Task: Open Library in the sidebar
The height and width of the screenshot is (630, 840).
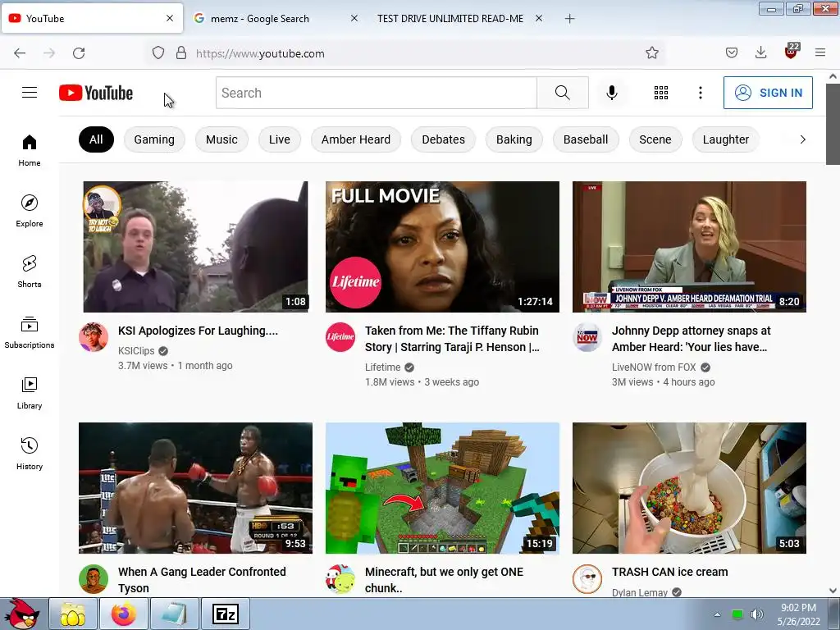Action: point(30,393)
